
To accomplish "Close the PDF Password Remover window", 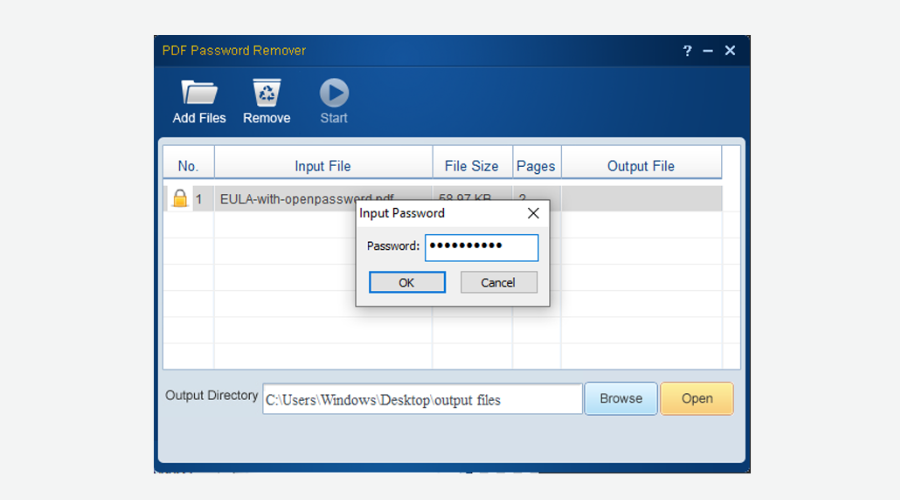I will 730,51.
